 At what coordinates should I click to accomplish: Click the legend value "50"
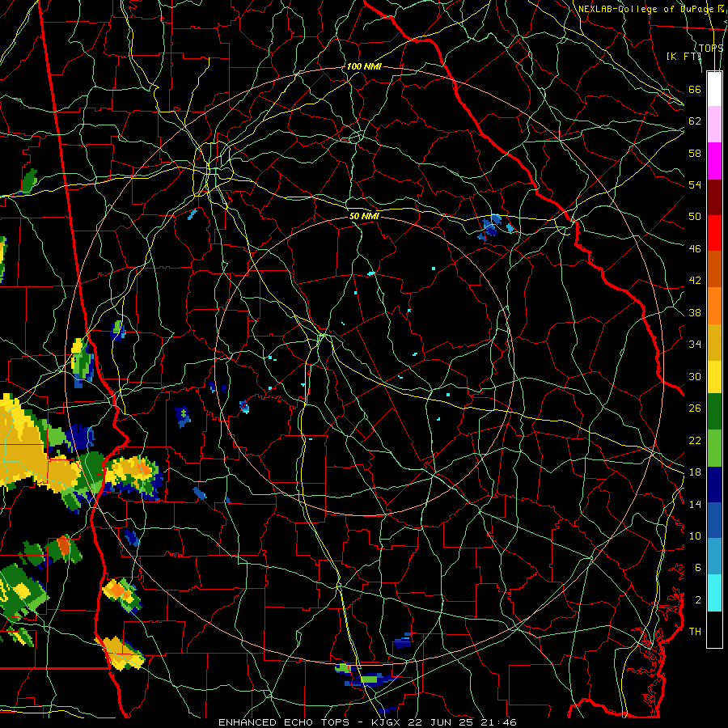click(695, 216)
